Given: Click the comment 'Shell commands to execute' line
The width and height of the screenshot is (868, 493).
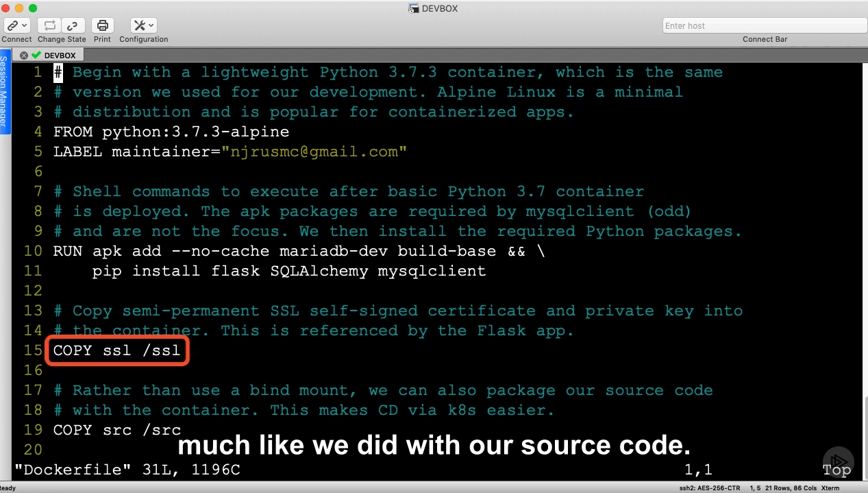Looking at the screenshot, I should [x=349, y=191].
